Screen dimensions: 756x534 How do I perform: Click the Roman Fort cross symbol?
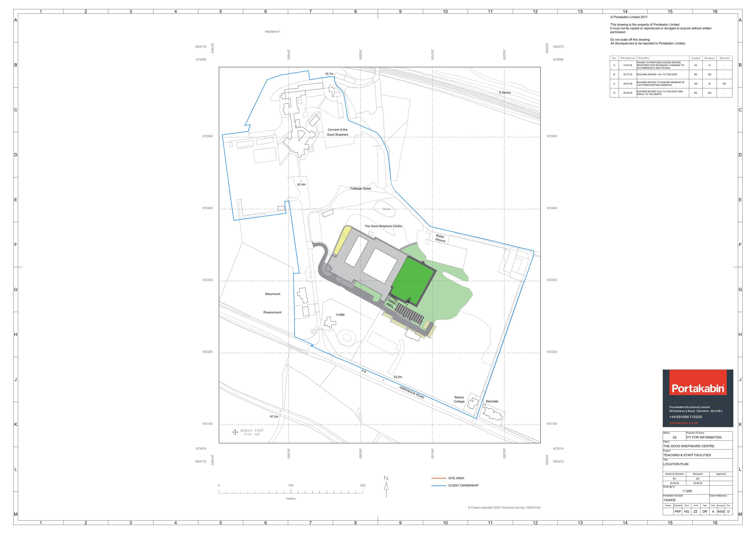tap(235, 432)
